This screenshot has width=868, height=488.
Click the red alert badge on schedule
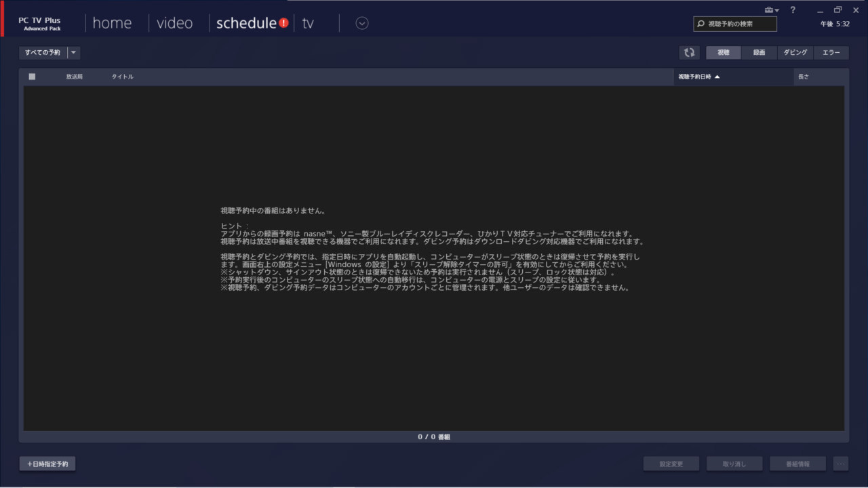[x=283, y=23]
